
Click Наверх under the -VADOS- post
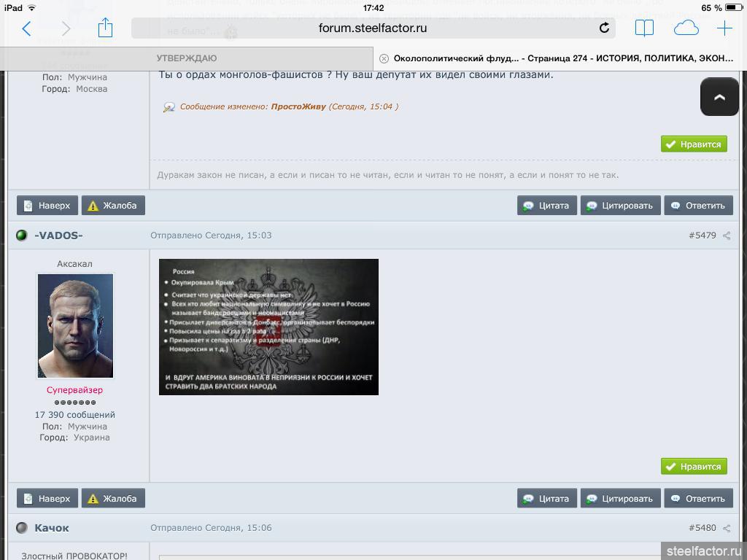pyautogui.click(x=47, y=498)
